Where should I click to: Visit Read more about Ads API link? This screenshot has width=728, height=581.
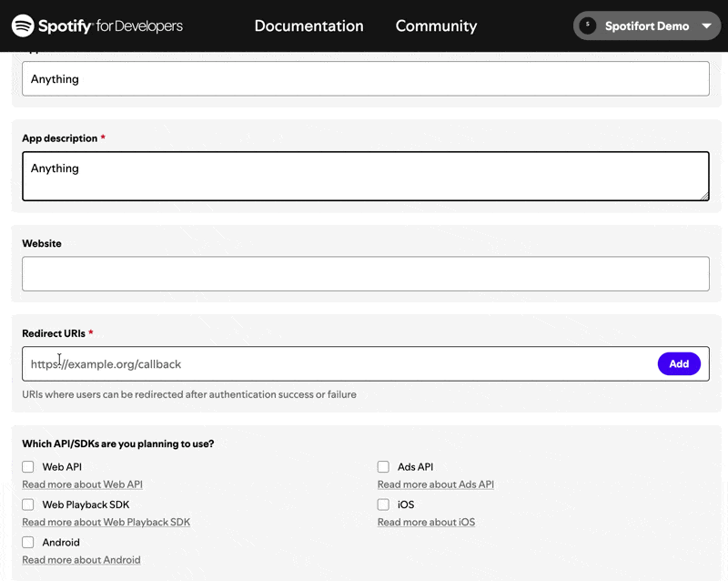[x=435, y=484]
